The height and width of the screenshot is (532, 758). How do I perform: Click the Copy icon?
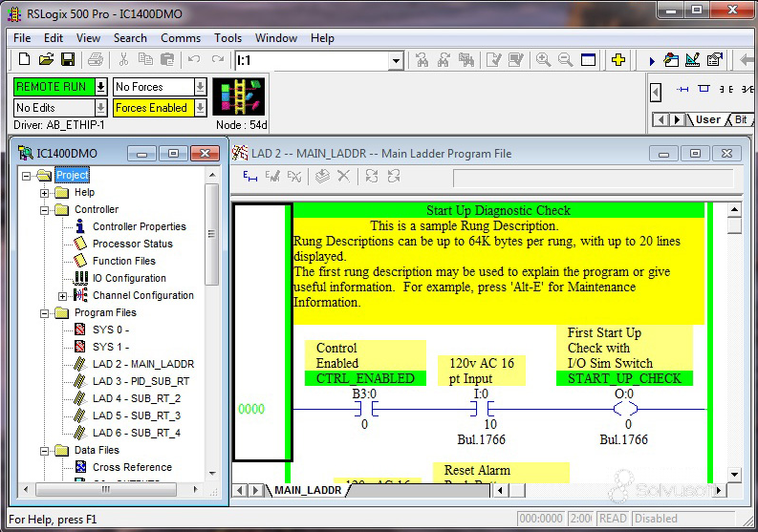pyautogui.click(x=145, y=60)
